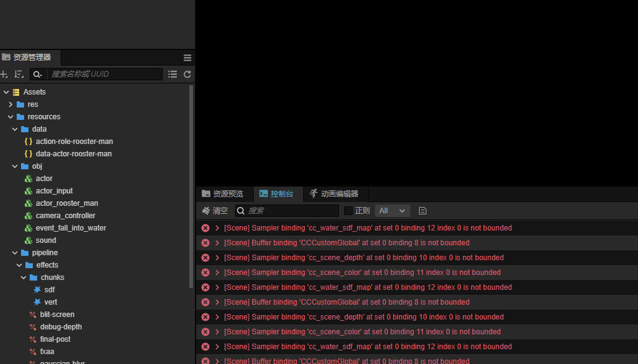Screen dimensions: 638x364
Task: Select the Assets database icon
Action: (x=16, y=92)
